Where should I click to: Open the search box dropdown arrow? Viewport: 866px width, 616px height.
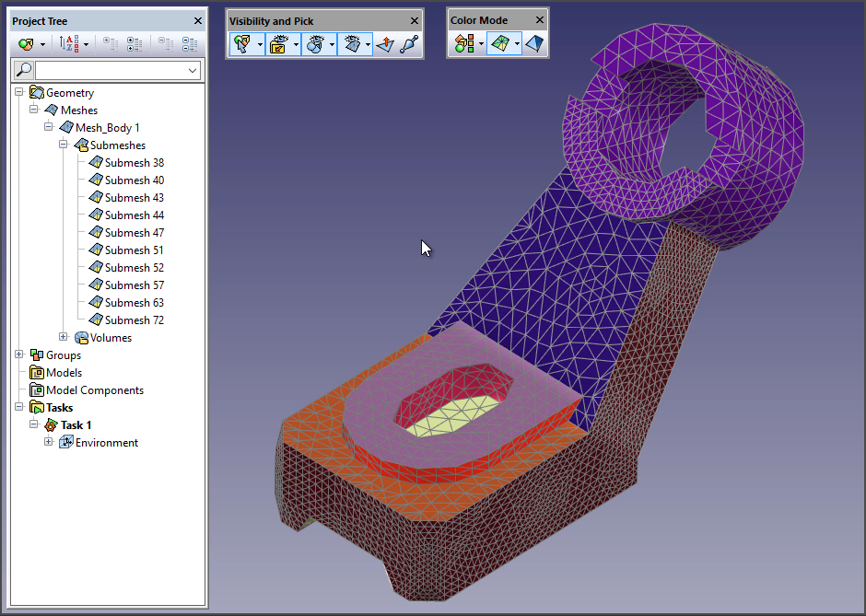[x=193, y=71]
